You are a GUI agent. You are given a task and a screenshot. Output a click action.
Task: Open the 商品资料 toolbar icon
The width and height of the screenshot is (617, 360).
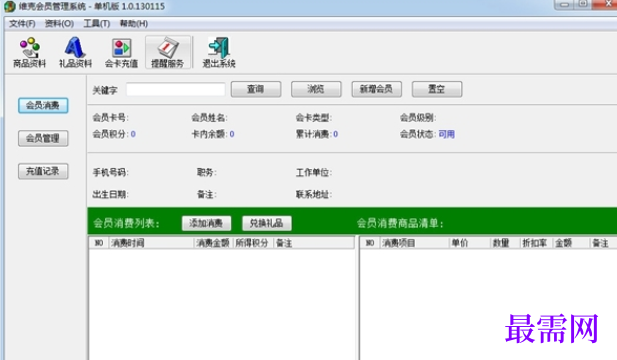click(30, 52)
